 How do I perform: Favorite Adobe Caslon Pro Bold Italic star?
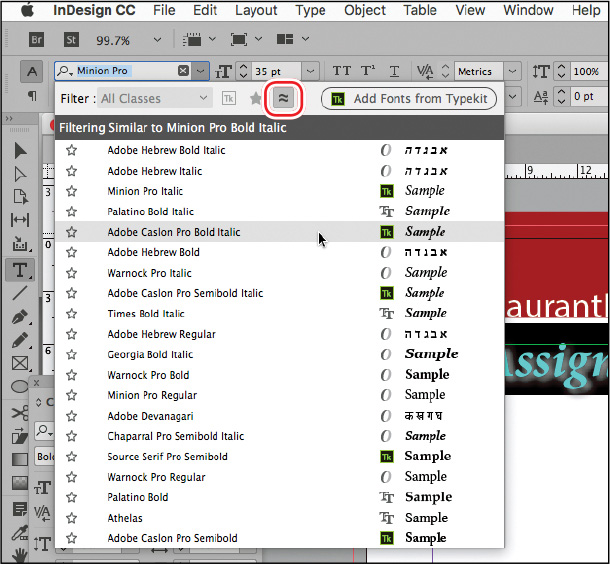point(72,232)
